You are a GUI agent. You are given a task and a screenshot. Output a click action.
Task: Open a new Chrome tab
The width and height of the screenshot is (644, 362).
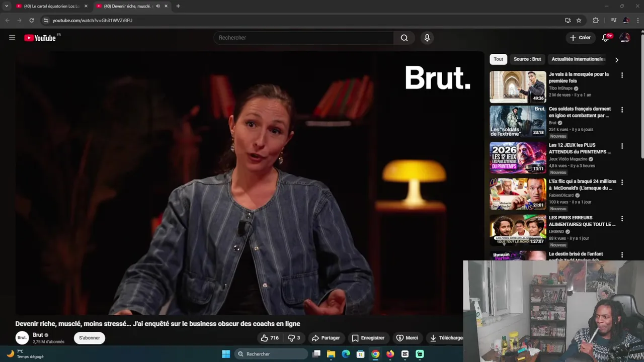coord(178,6)
